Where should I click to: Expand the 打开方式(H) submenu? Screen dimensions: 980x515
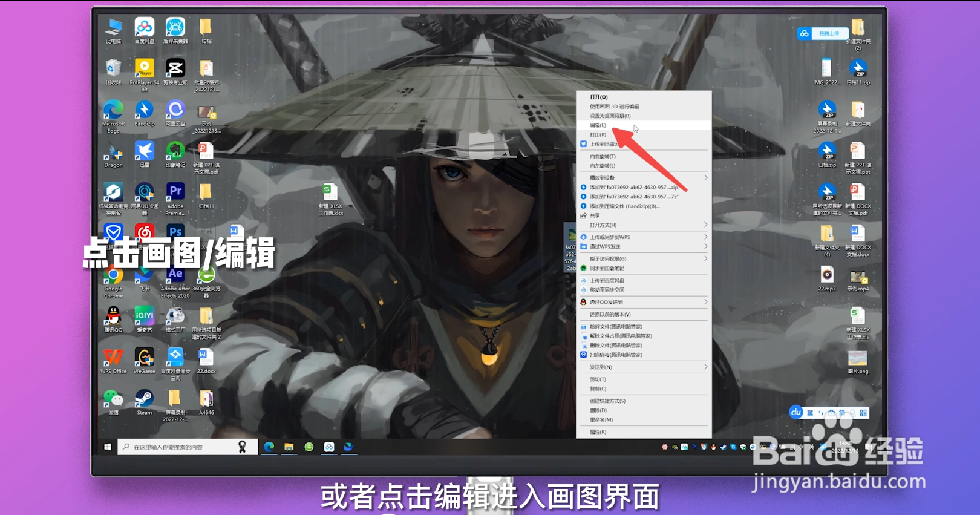point(643,225)
